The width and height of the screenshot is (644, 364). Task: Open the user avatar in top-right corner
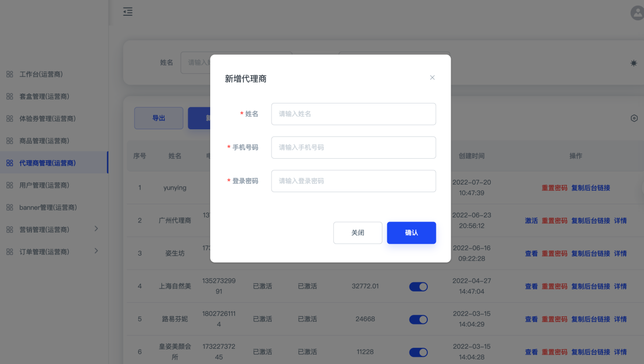[637, 13]
